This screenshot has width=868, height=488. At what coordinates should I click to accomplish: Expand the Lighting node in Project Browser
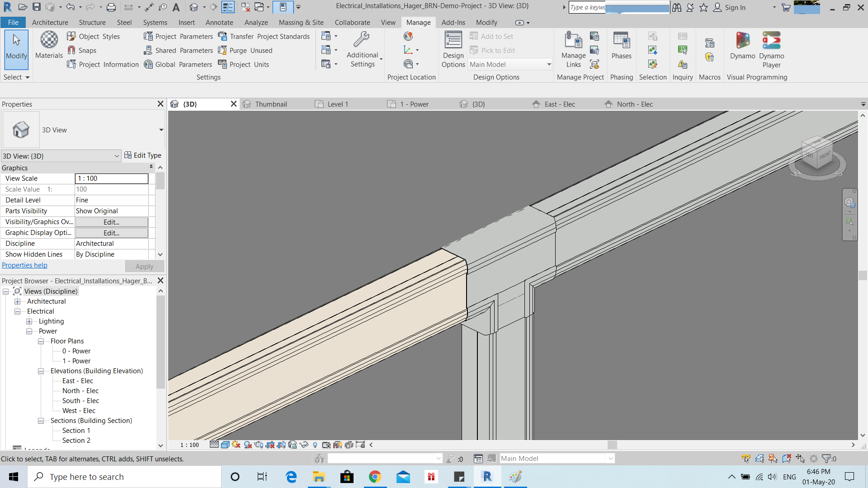coord(30,321)
